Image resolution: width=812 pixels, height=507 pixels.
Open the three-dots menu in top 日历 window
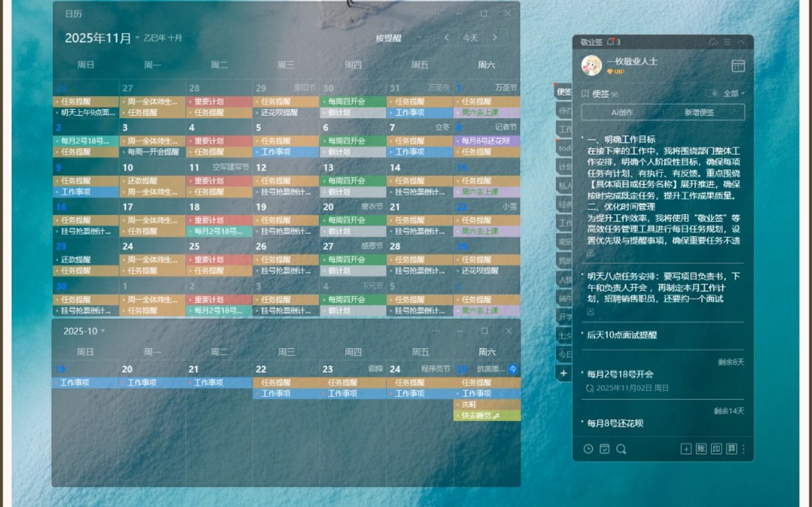point(436,13)
